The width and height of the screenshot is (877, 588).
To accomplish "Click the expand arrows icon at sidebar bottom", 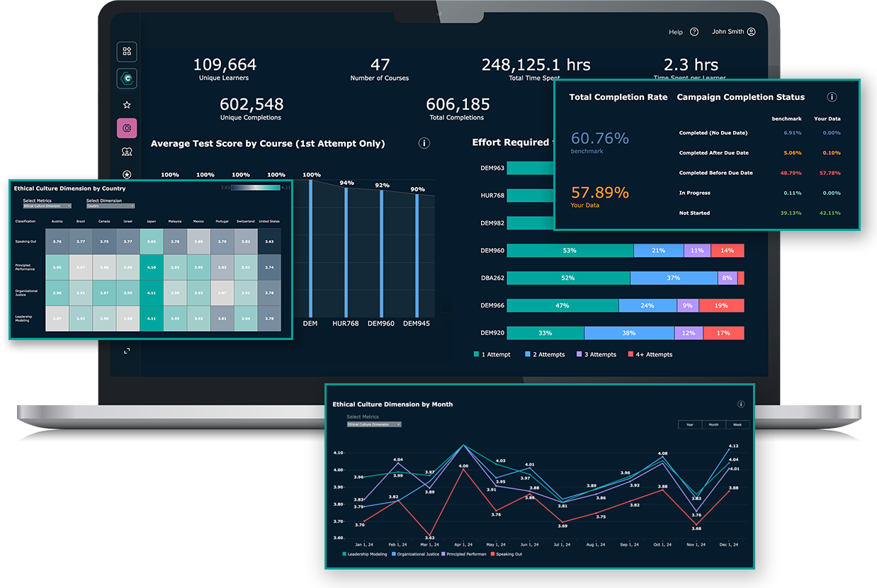I will coord(127,351).
